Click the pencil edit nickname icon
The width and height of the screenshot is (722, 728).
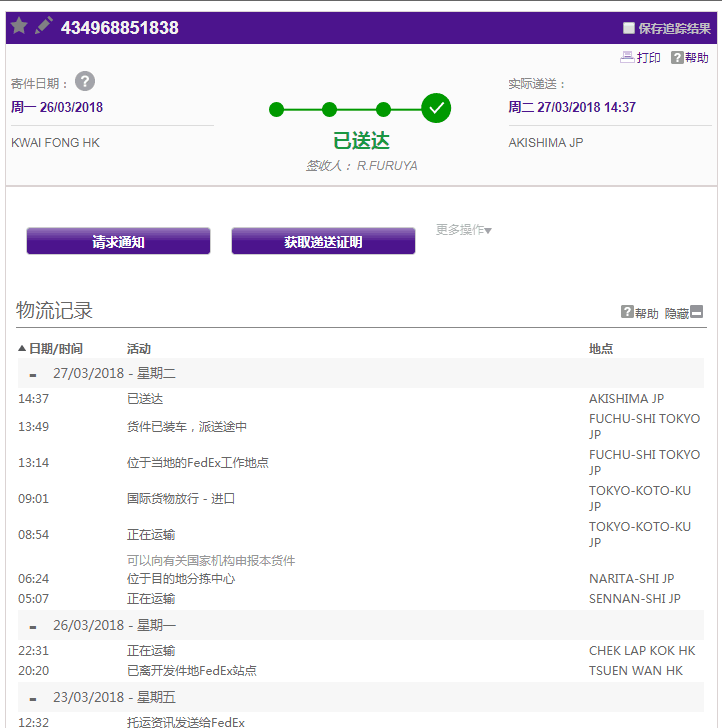[x=44, y=26]
